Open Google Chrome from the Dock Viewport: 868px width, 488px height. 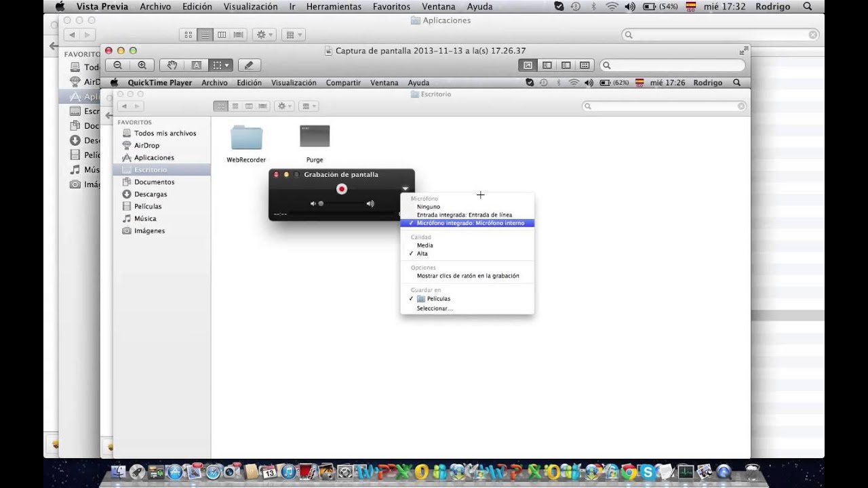pos(629,472)
